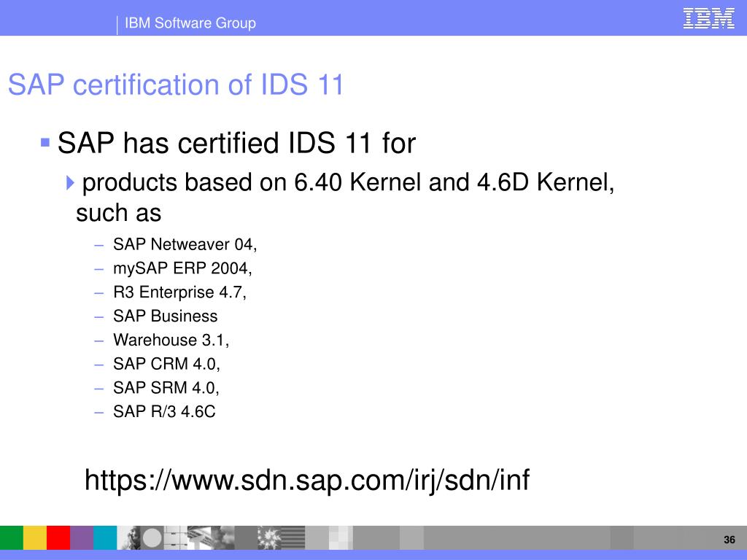This screenshot has height=560, width=747.
Task: Select 'SAP Business' list item
Action: point(166,316)
